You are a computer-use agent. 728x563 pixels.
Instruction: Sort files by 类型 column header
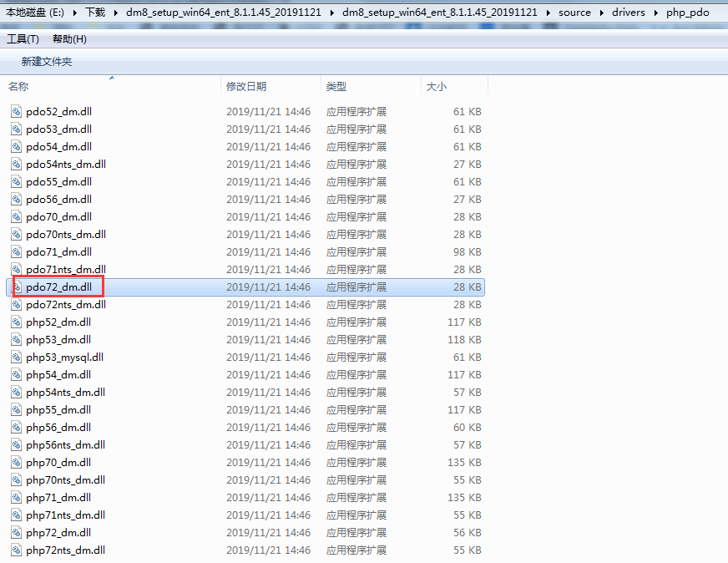click(336, 86)
